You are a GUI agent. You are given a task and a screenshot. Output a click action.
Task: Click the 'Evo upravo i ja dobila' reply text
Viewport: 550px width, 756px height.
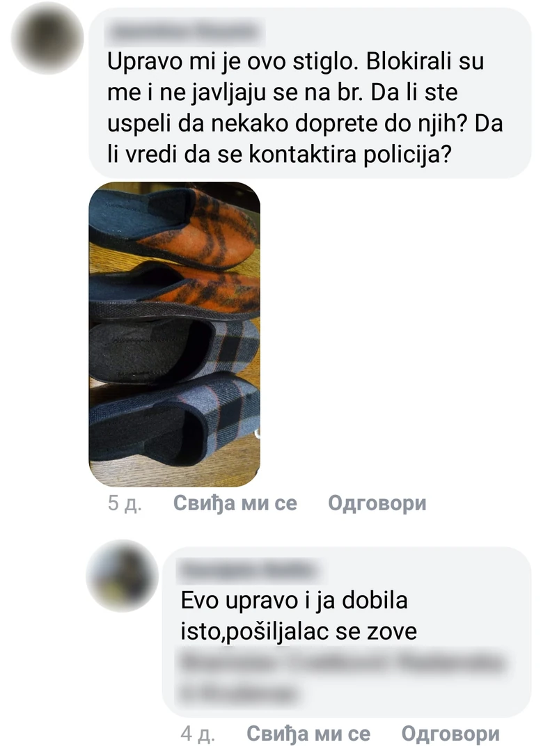tap(294, 601)
